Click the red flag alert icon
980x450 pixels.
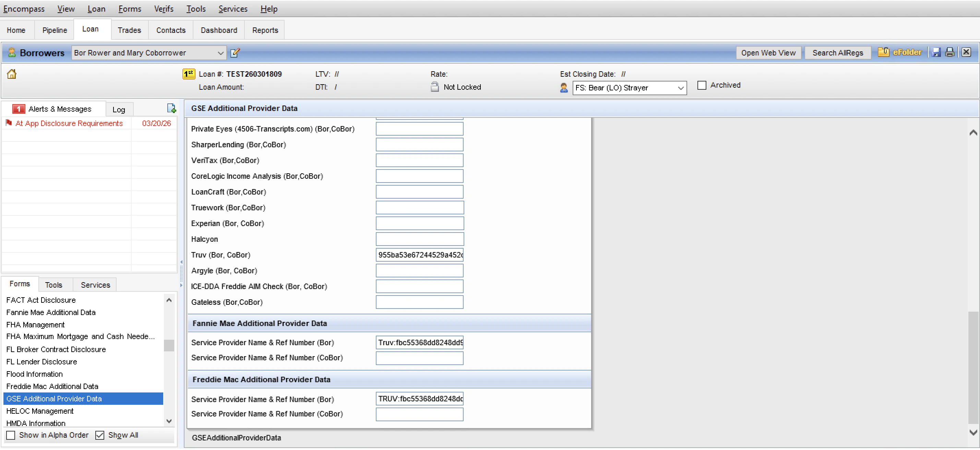[x=8, y=123]
